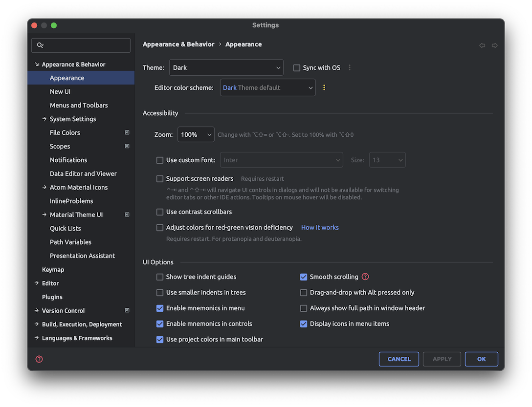This screenshot has height=407, width=532.
Task: Click the kebab menu next to Sync with OS
Action: pyautogui.click(x=350, y=67)
